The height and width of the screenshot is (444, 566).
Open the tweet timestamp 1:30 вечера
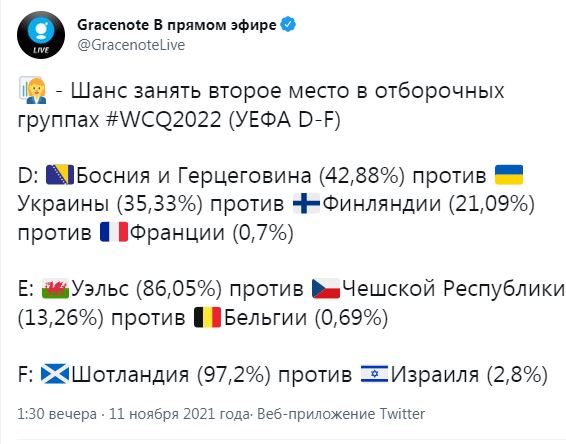pos(57,414)
